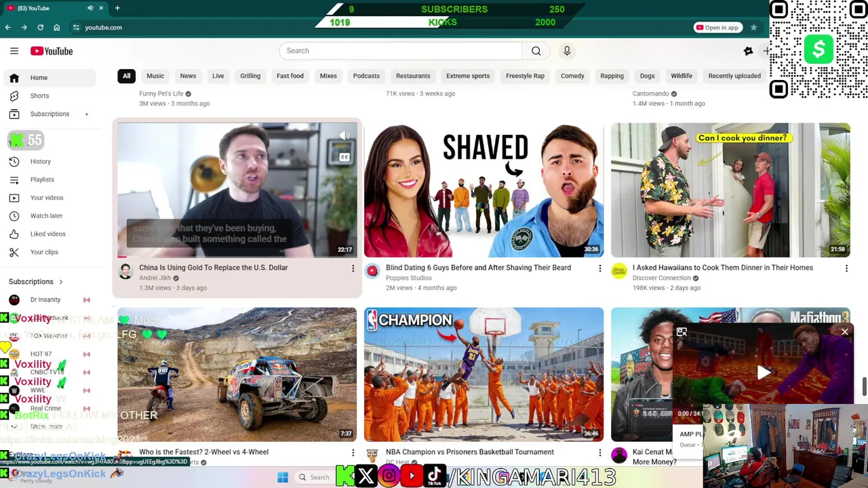Open a new browser tab
The image size is (868, 488).
click(x=117, y=8)
